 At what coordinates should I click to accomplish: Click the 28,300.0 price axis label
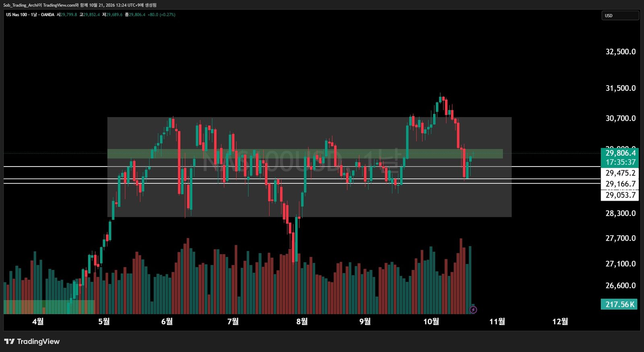tap(621, 213)
